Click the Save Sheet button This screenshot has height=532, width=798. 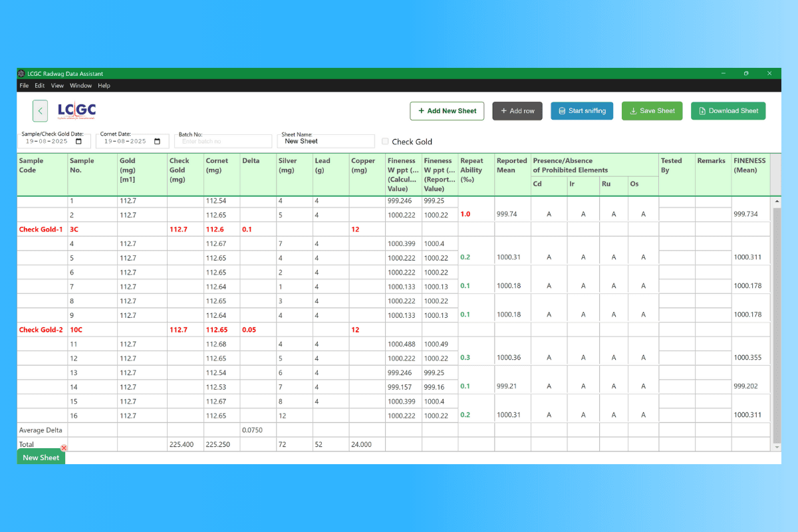[652, 111]
